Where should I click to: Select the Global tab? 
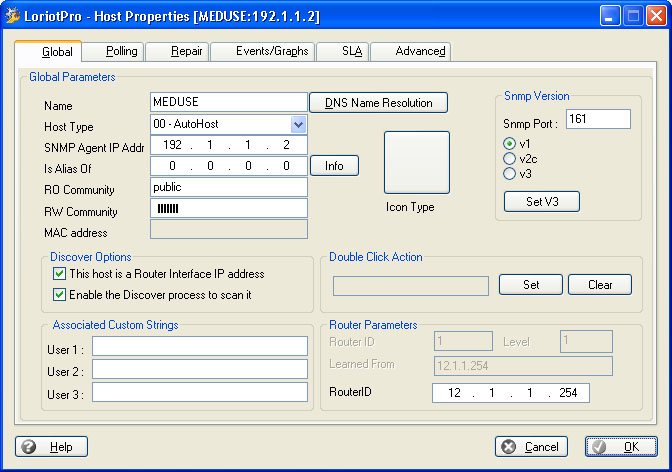pyautogui.click(x=48, y=51)
